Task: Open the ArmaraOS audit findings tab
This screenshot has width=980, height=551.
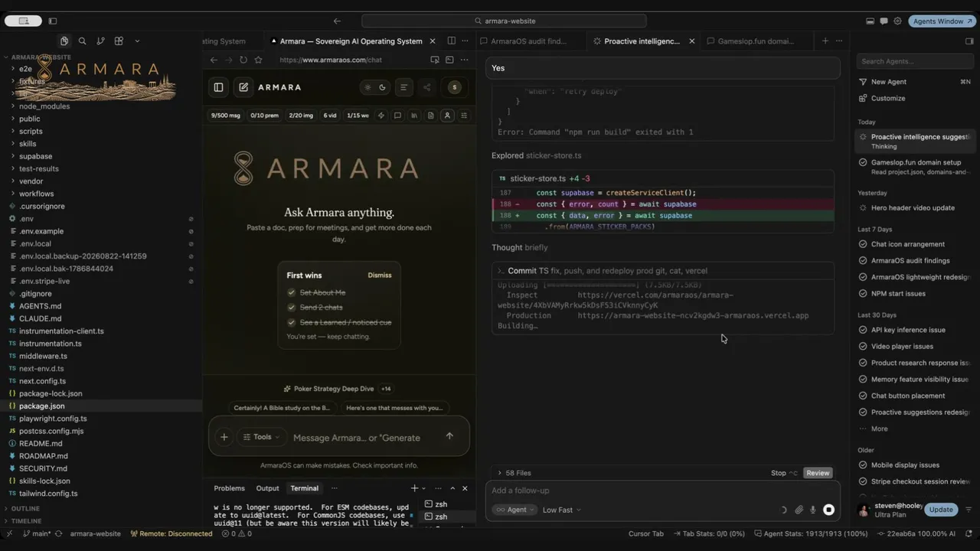Action: (528, 41)
